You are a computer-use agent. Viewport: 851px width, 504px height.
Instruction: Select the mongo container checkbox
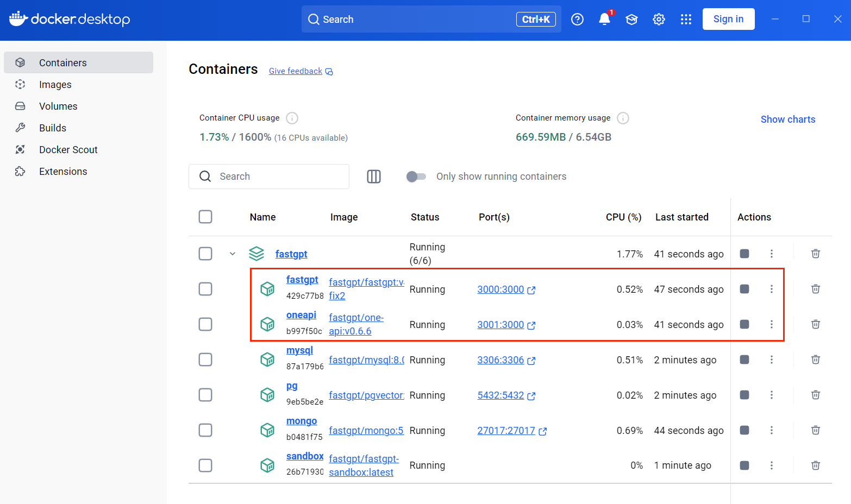click(x=205, y=430)
